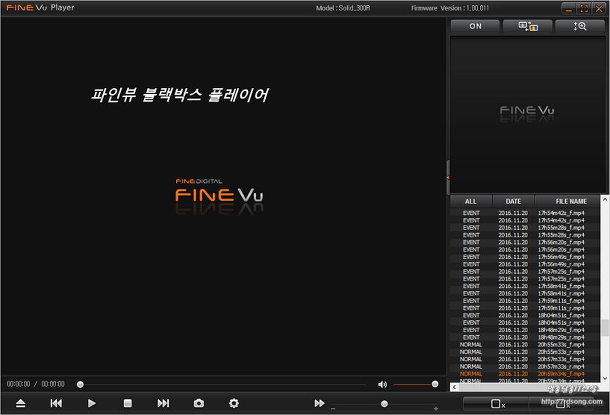Take a snapshot with camera icon
This screenshot has height=415, width=610.
point(199,403)
